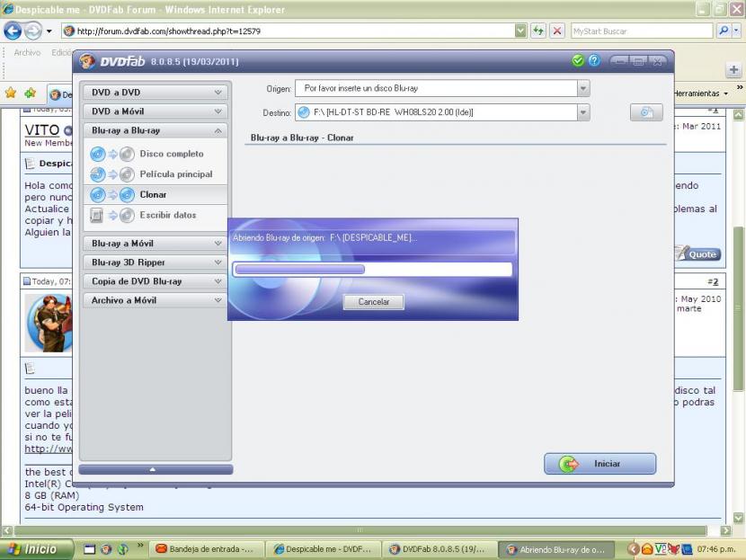Click the MyStart Buscar search field
This screenshot has height=560, width=746.
(642, 31)
